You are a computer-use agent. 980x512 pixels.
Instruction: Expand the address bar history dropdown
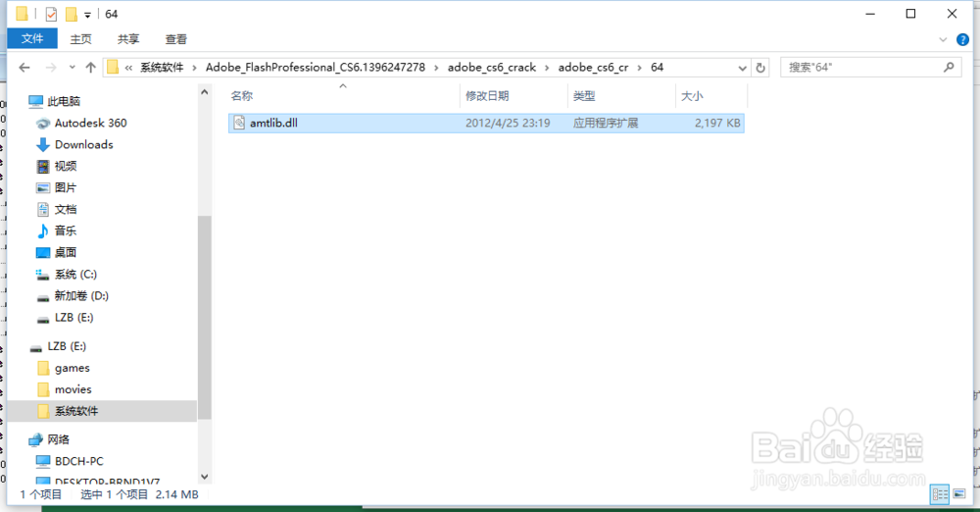pos(742,68)
